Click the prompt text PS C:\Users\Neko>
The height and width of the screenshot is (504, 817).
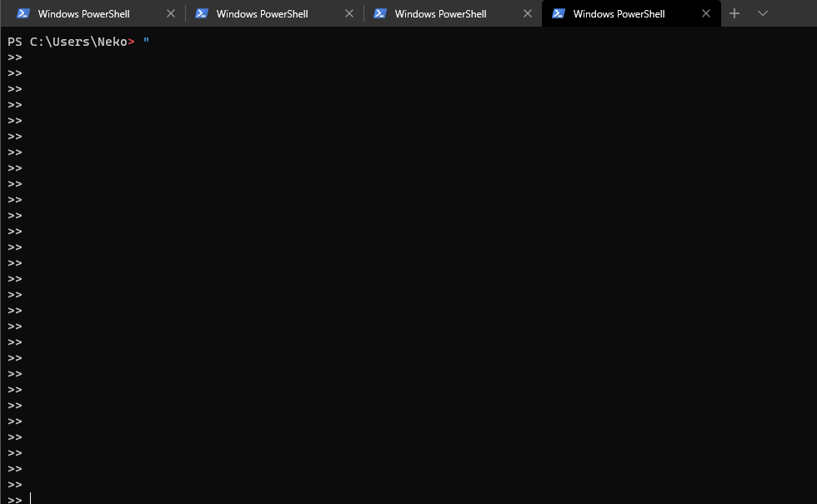point(72,42)
